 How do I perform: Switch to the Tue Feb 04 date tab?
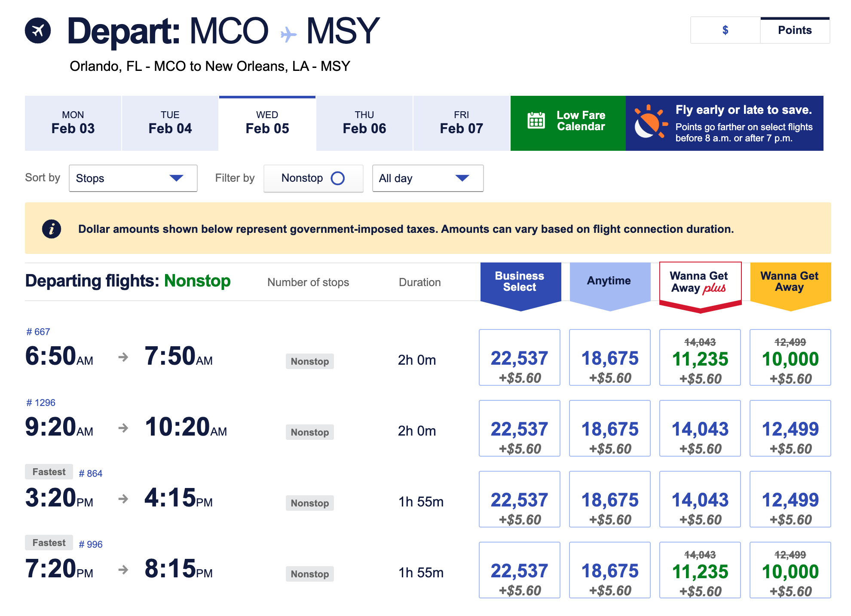170,123
